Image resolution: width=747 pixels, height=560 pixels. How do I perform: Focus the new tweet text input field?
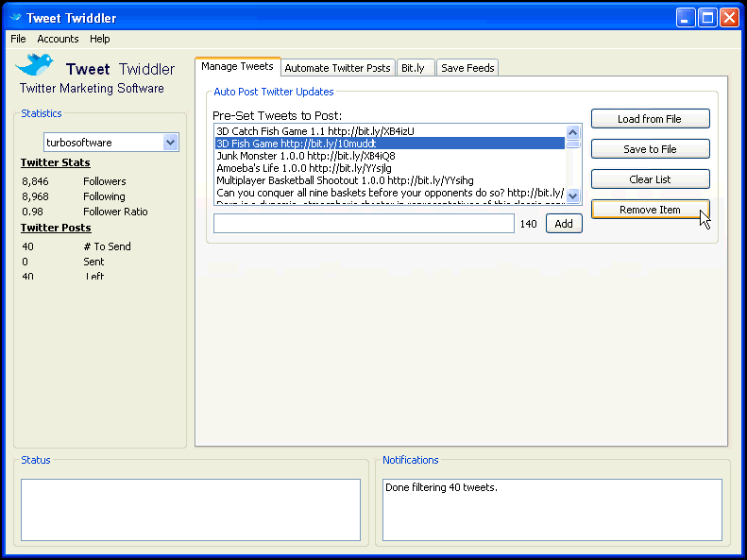coord(364,223)
